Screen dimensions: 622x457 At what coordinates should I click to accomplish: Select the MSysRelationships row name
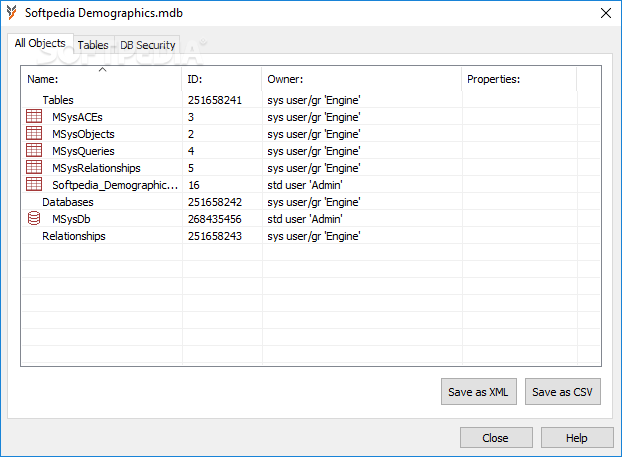click(x=96, y=168)
